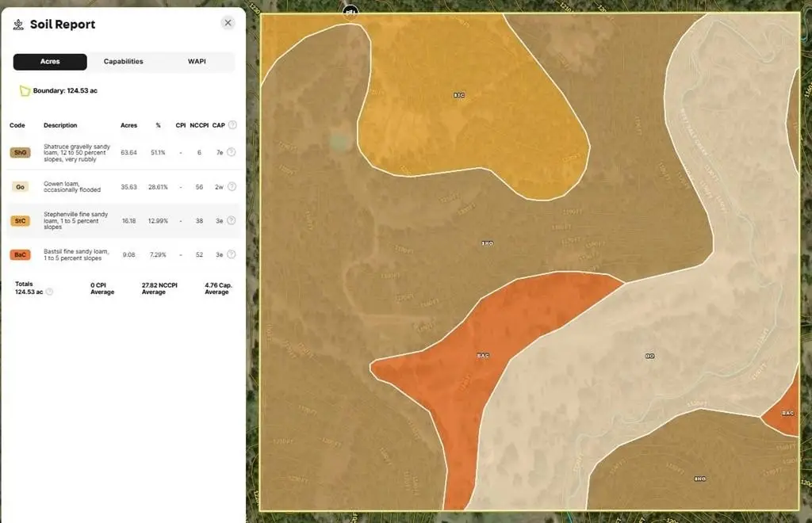Click help icon in StC soil row

(232, 221)
